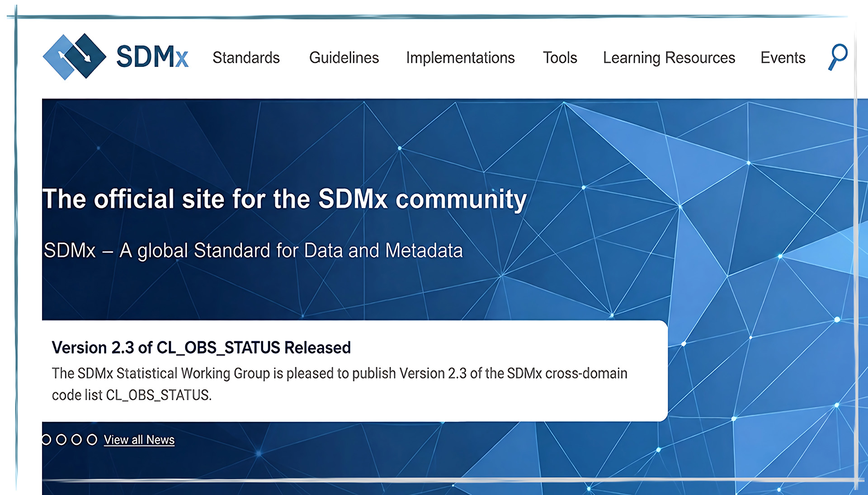Select the fourth news carousel dot

[x=92, y=440]
